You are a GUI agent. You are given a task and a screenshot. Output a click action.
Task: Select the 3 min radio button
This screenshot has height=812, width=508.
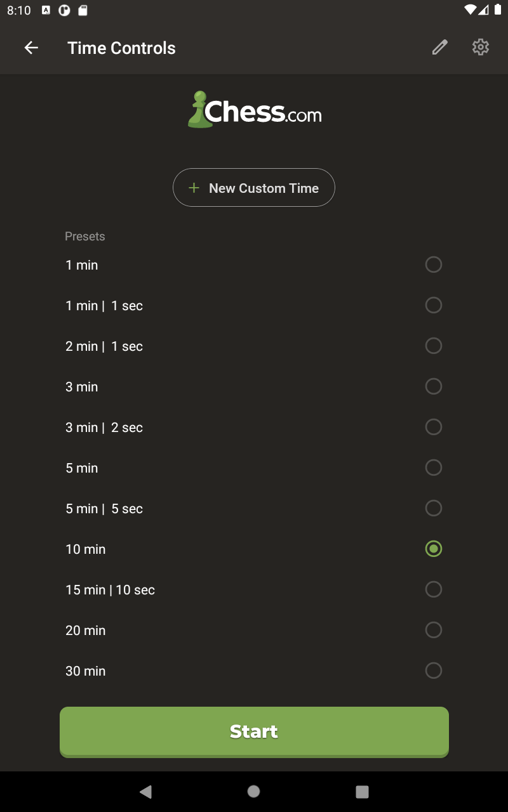pyautogui.click(x=433, y=386)
